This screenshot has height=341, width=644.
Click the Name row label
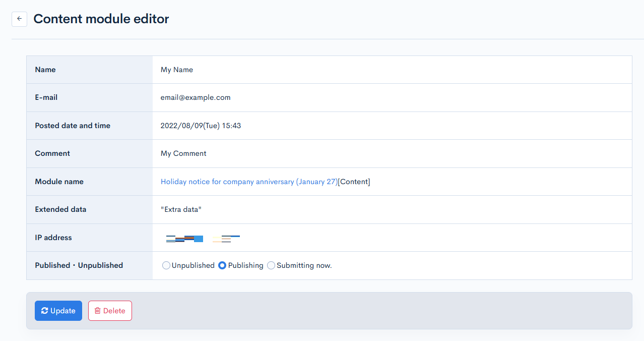tap(45, 69)
